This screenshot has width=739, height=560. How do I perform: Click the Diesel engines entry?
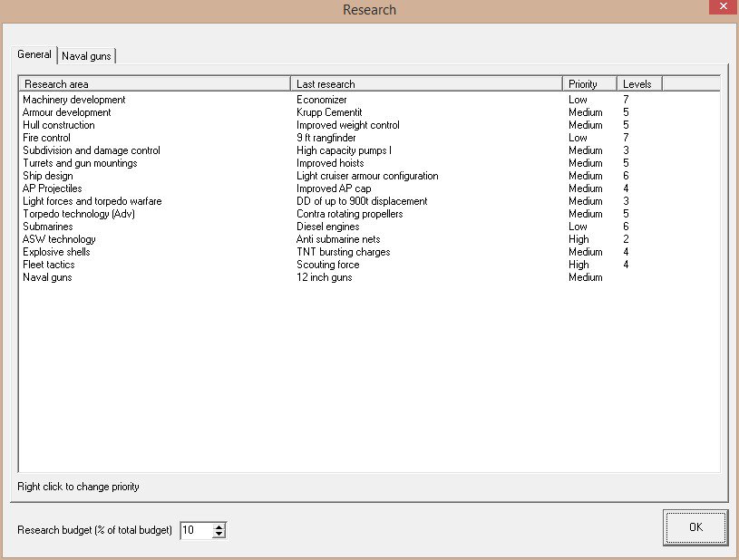pyautogui.click(x=328, y=227)
